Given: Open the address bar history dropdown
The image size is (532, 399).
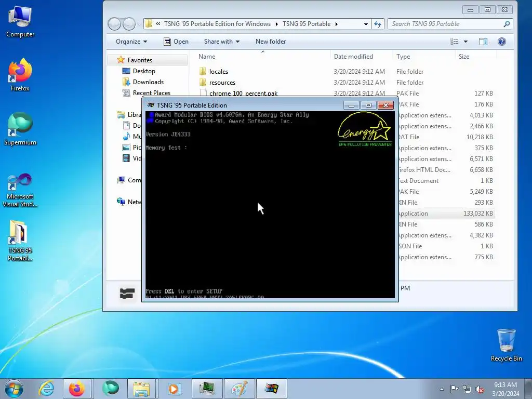Looking at the screenshot, I should pos(366,24).
